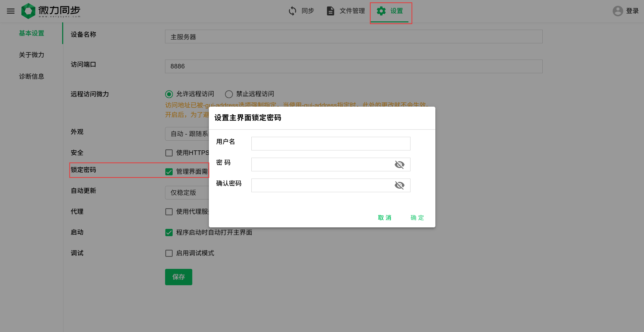This screenshot has width=644, height=332.
Task: Select 允许远程访问 radio button
Action: (x=169, y=94)
